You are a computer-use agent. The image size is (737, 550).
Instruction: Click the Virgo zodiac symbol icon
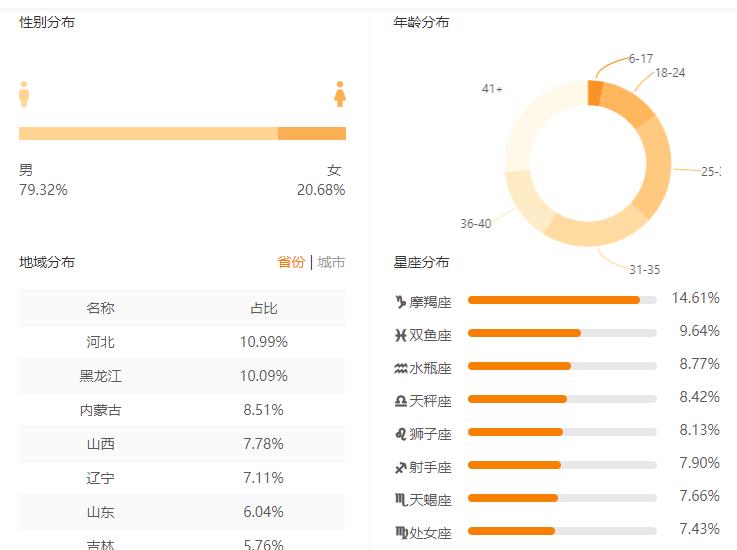(x=401, y=532)
